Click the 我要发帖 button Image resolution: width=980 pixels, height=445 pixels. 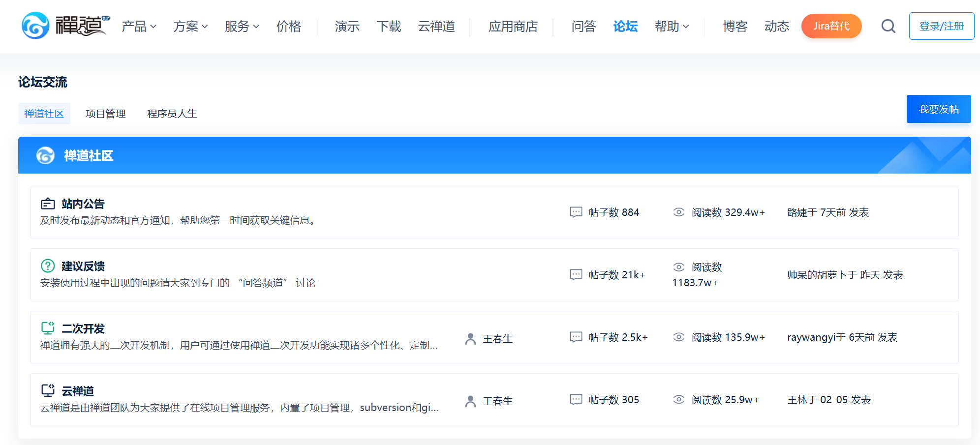click(x=938, y=109)
